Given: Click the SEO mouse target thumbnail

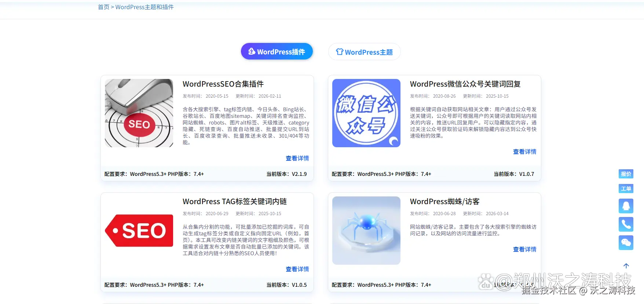Looking at the screenshot, I should coord(139,113).
